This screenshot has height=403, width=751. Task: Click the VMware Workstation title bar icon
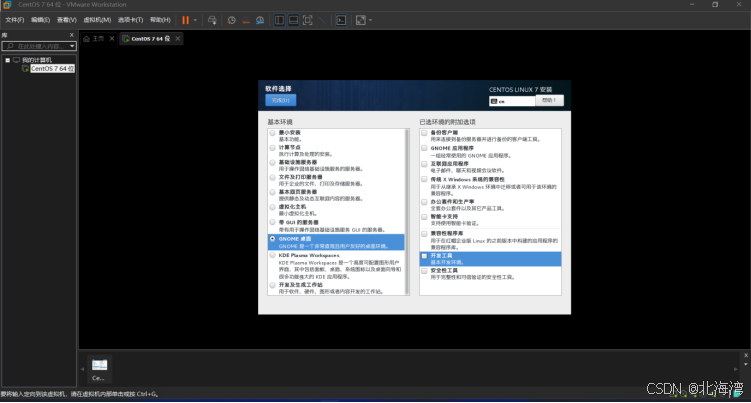tap(7, 5)
